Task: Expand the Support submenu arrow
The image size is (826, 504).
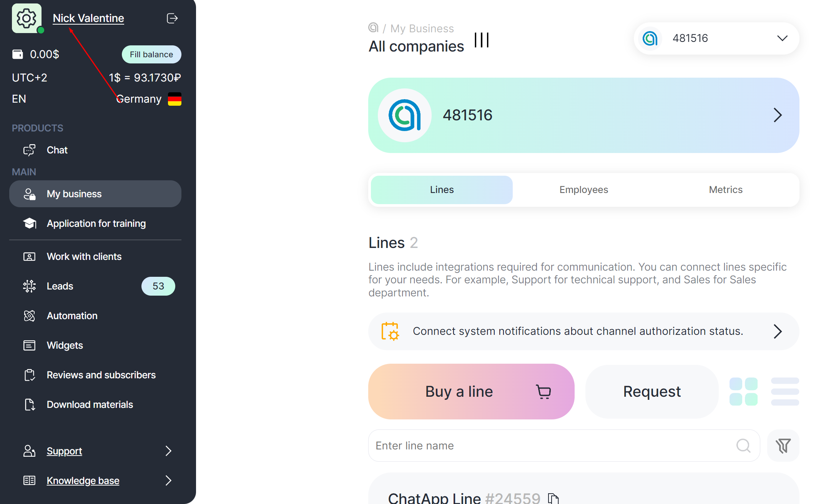Action: tap(168, 451)
